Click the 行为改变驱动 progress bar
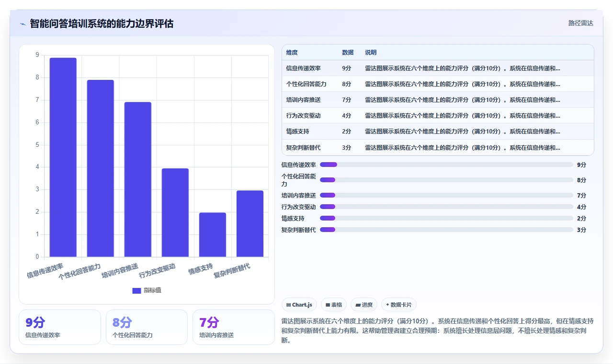The width and height of the screenshot is (613, 364). pos(446,207)
